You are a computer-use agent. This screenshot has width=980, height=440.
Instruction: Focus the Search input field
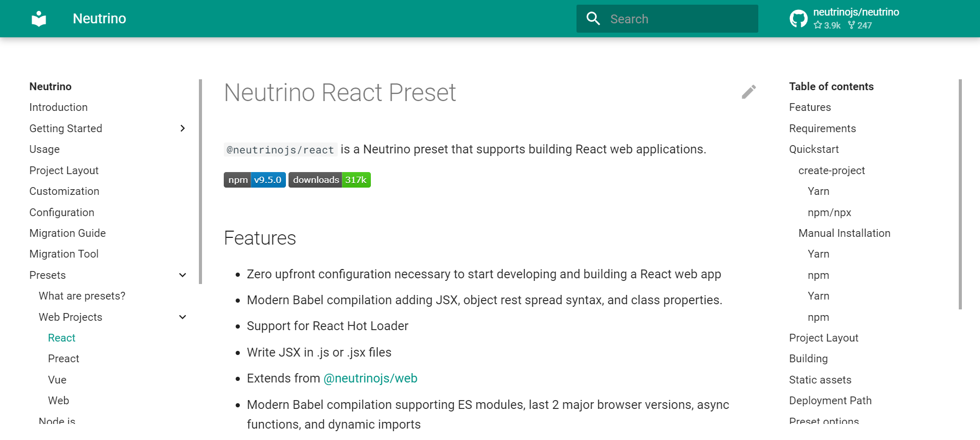(667, 19)
